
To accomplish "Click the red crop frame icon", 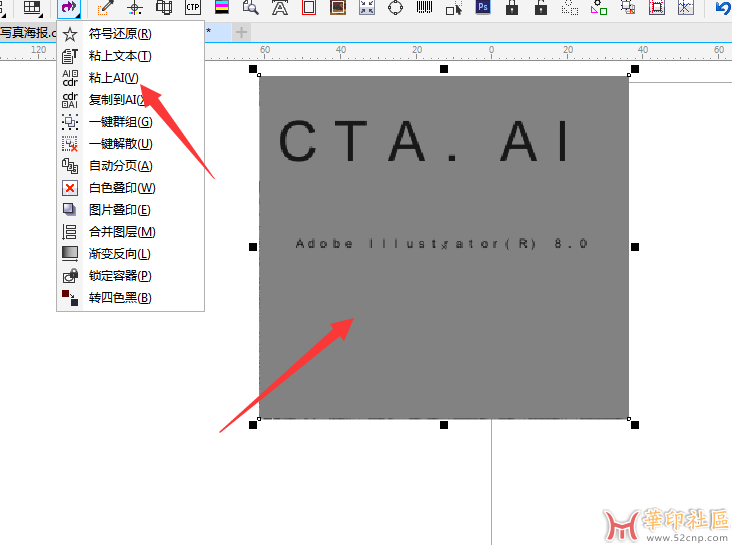I will click(656, 7).
